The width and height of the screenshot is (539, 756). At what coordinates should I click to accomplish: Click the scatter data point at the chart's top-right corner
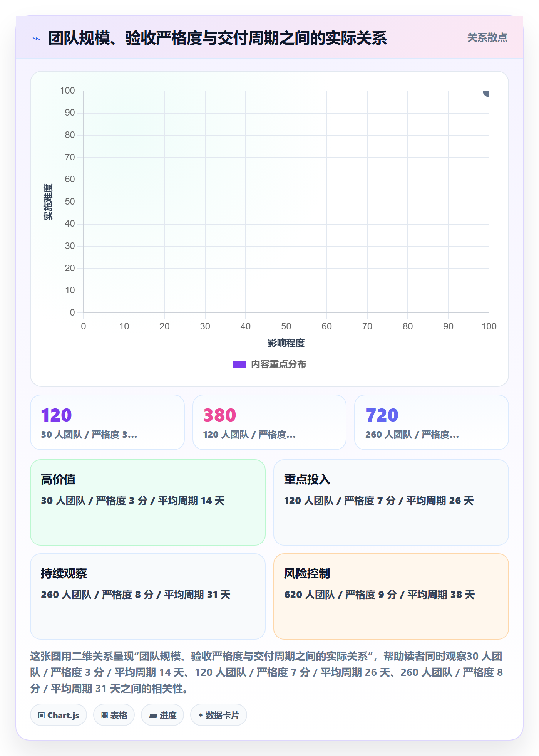point(486,93)
